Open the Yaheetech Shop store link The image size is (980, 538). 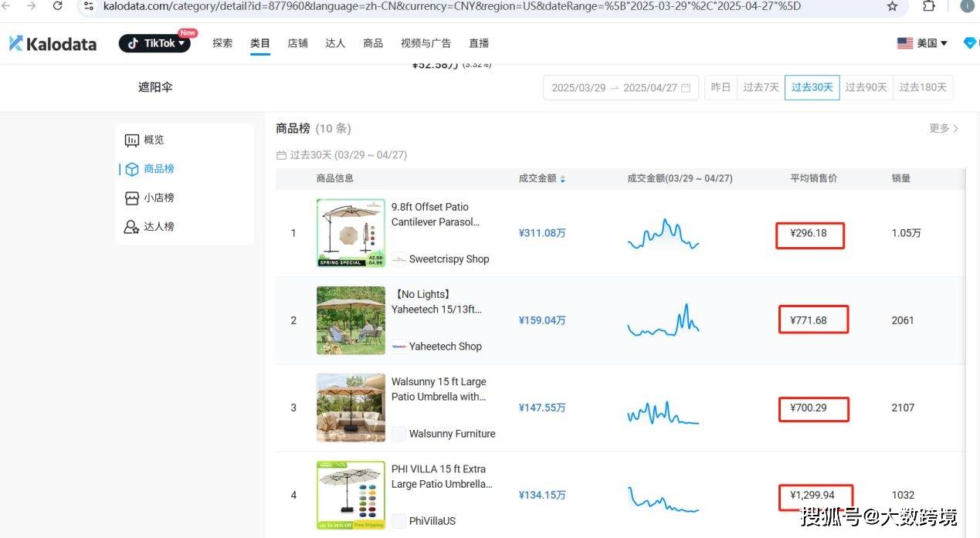click(x=446, y=347)
